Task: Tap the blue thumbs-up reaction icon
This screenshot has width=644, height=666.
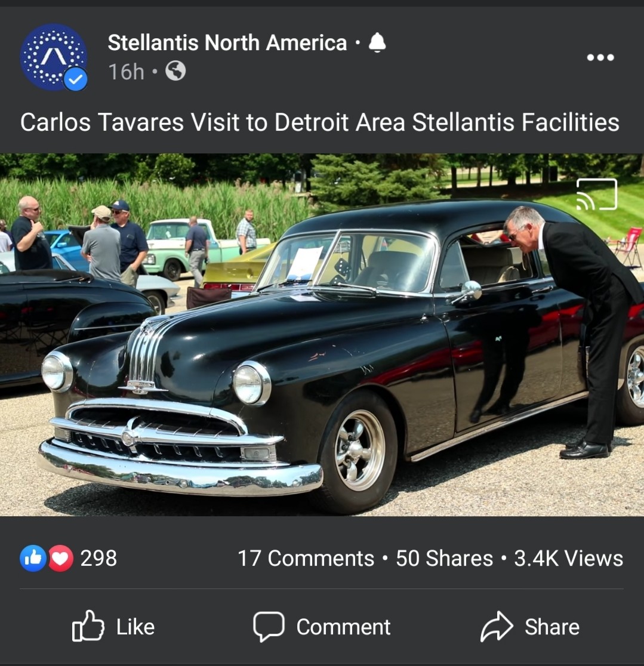Action: (33, 558)
